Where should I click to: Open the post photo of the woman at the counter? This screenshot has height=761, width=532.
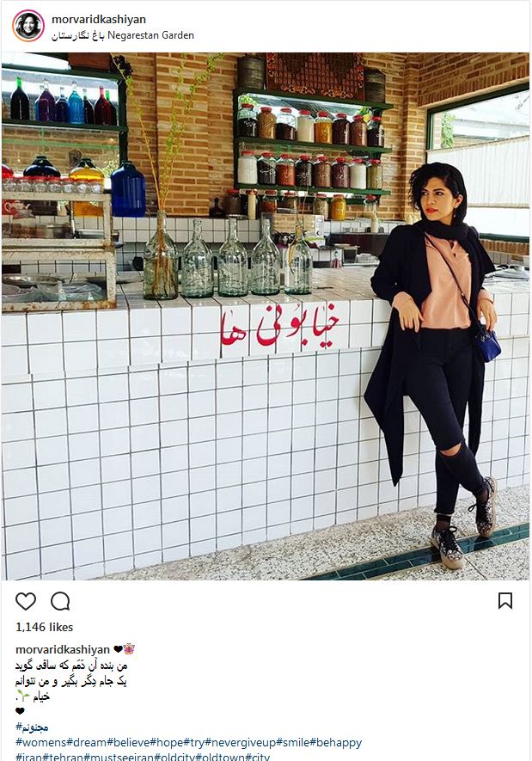266,316
